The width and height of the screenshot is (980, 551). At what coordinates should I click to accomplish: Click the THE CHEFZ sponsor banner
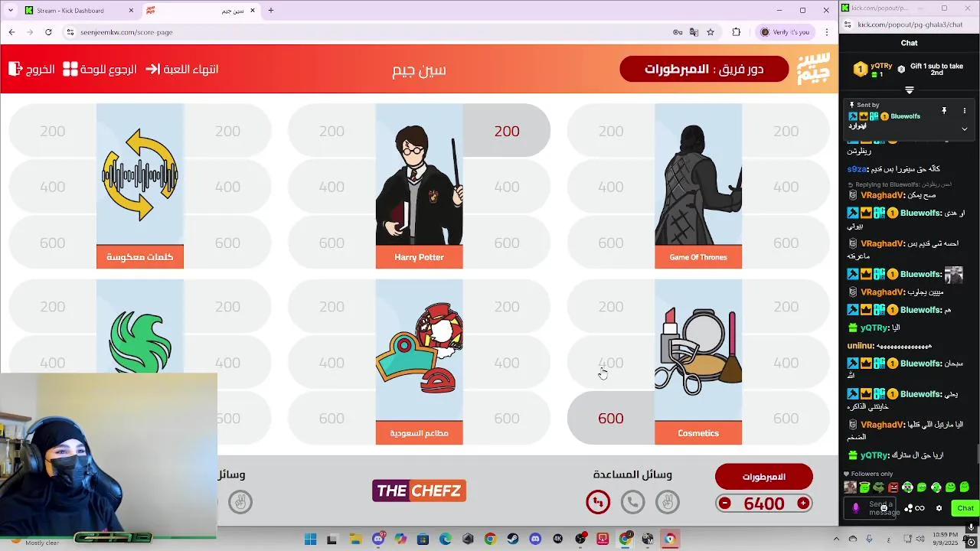click(x=419, y=491)
